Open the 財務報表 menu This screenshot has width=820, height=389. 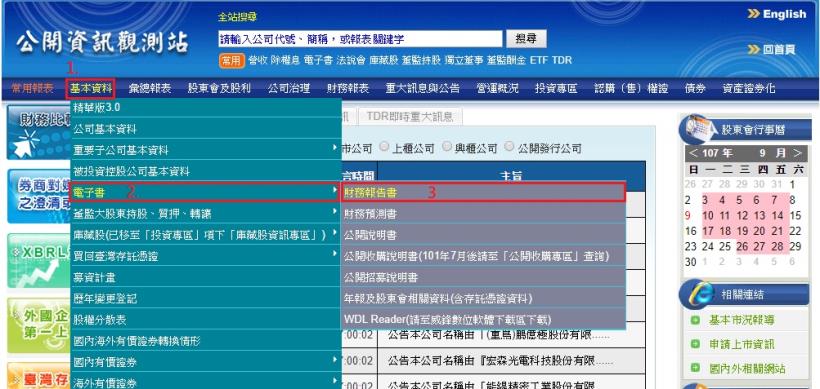(348, 89)
